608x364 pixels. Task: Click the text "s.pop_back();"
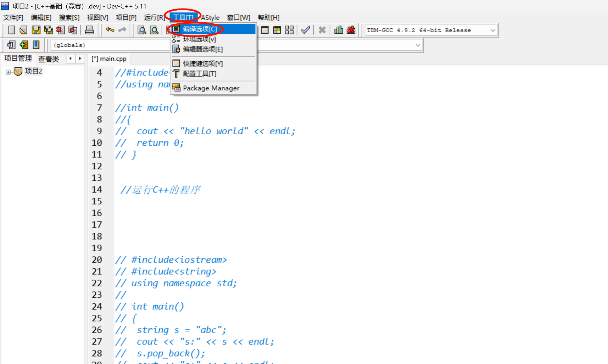[x=171, y=353]
